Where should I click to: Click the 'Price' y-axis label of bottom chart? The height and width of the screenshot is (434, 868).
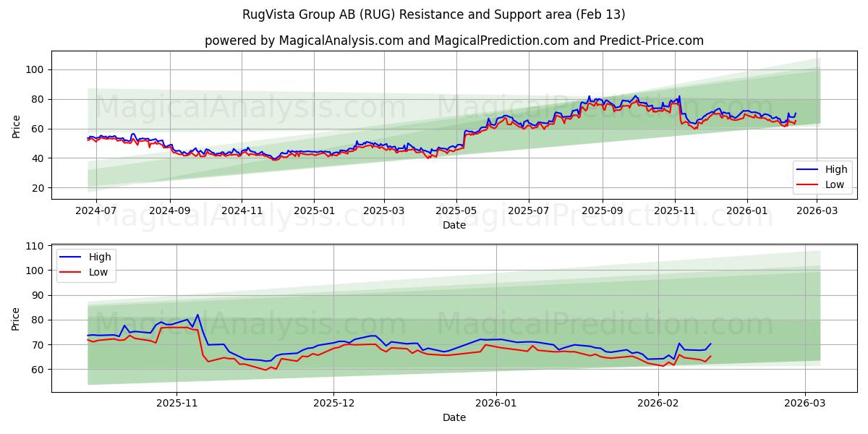tap(17, 318)
